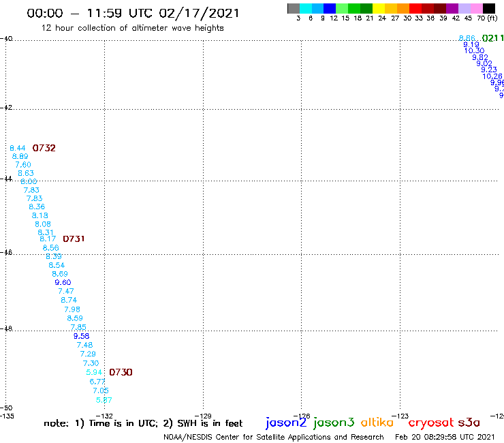Screen dimensions: 504x443
Task: Click the 8.00 wave height value
Action: point(29,181)
